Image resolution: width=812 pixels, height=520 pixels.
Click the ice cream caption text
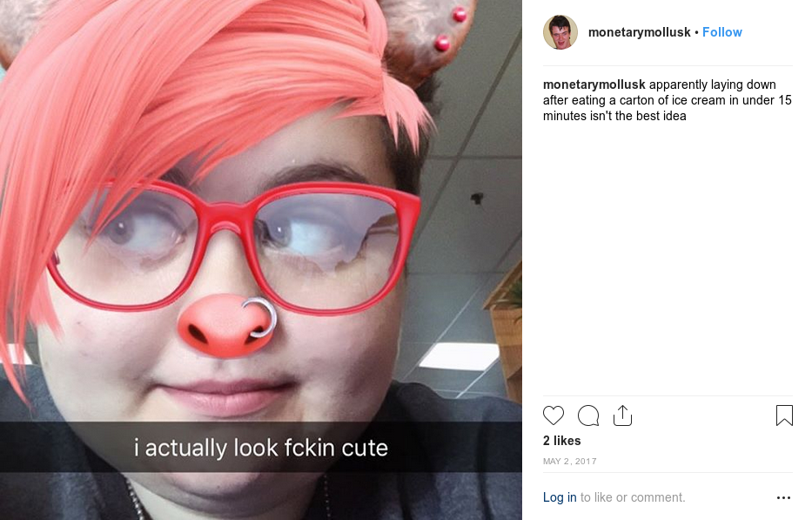coord(667,100)
